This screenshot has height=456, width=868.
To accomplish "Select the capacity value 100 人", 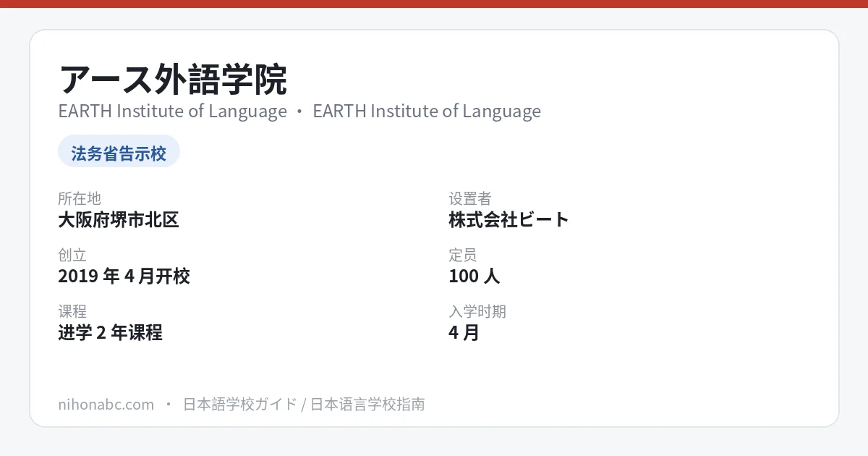I will click(475, 276).
